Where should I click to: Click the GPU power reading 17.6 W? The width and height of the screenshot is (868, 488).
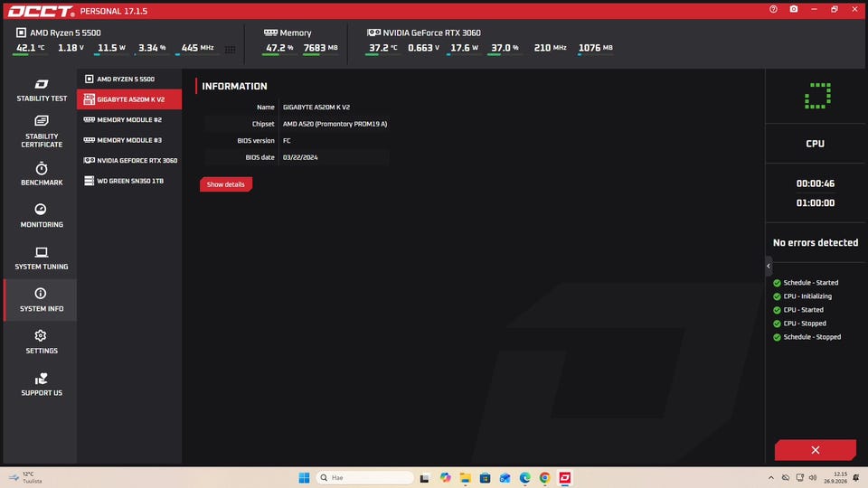[464, 48]
